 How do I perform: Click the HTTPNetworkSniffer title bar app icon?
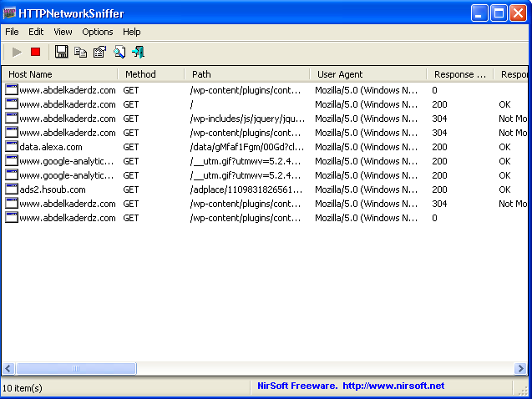coord(9,13)
